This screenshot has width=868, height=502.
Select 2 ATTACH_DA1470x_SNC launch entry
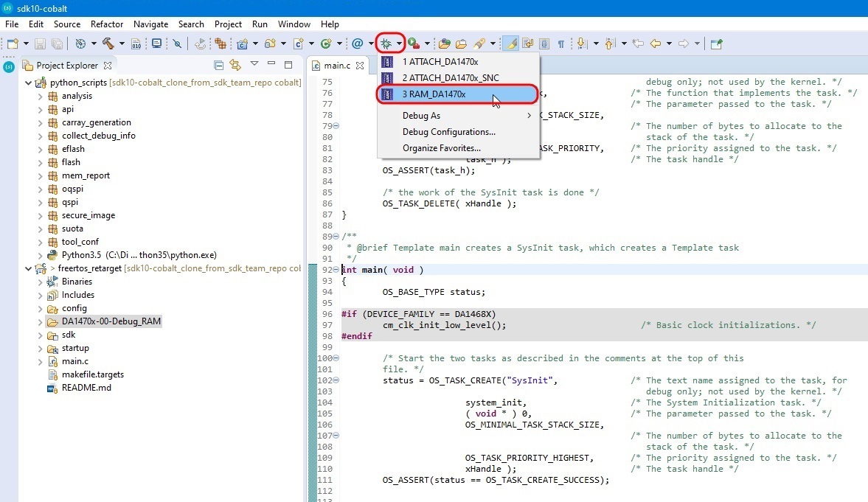[x=459, y=78]
